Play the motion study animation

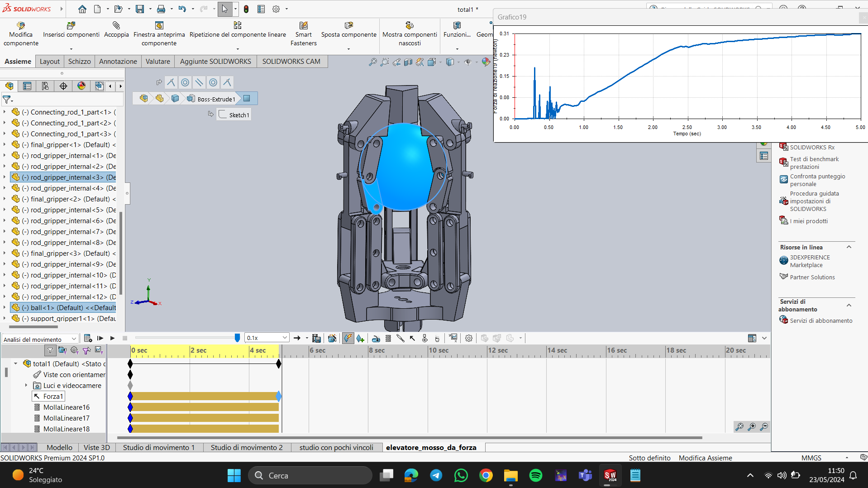pos(113,338)
